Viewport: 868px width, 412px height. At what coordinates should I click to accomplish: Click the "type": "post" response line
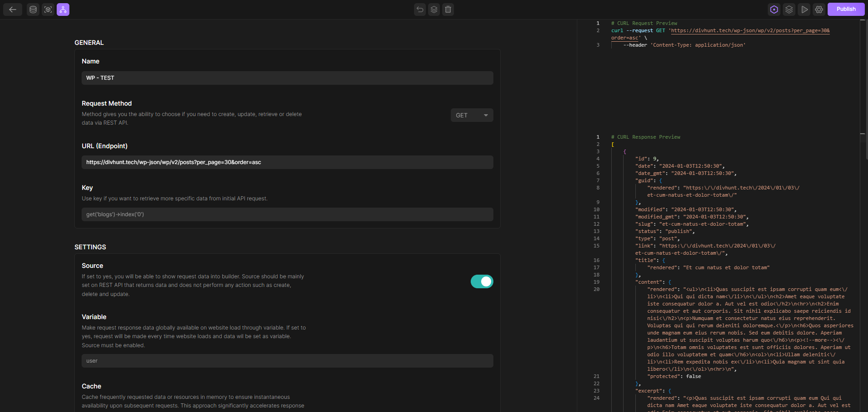(657, 238)
